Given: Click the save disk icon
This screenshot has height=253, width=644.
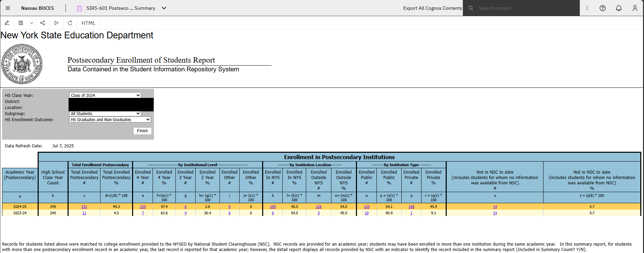Looking at the screenshot, I should (21, 23).
